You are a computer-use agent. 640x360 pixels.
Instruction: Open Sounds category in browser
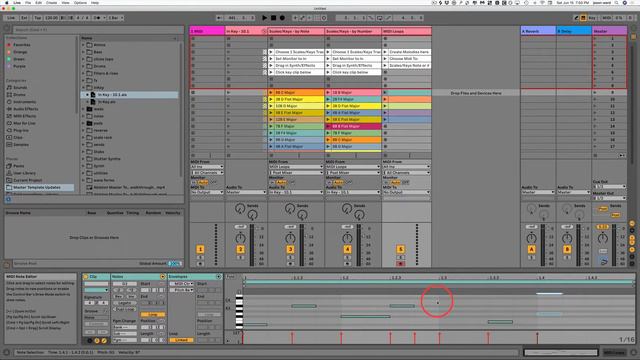(x=20, y=87)
